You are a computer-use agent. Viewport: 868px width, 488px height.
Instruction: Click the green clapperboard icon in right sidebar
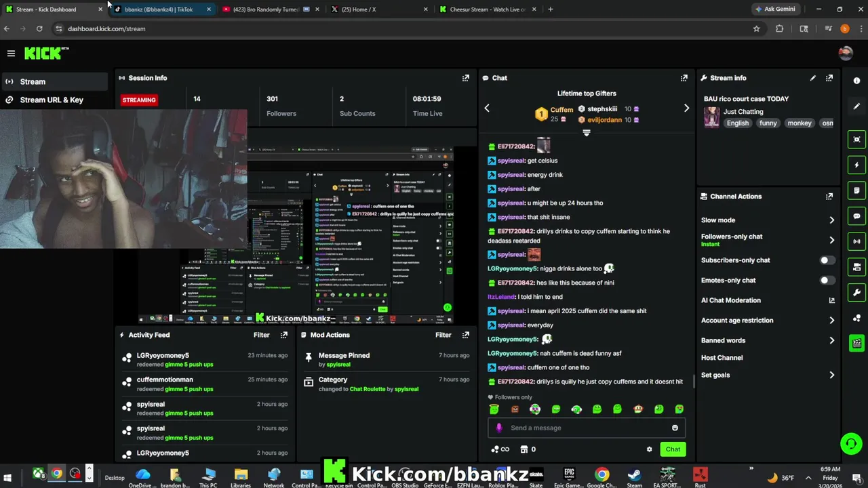[x=856, y=344]
